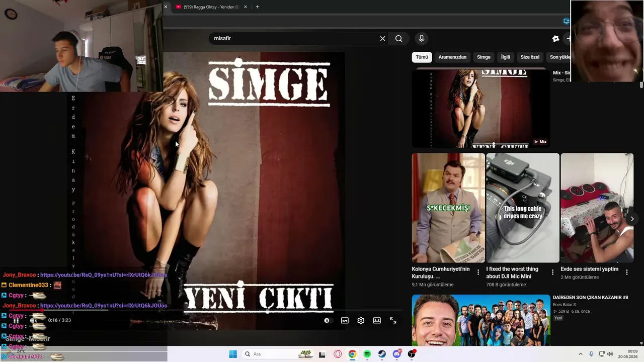Enter fullscreen in the video player

tap(393, 320)
